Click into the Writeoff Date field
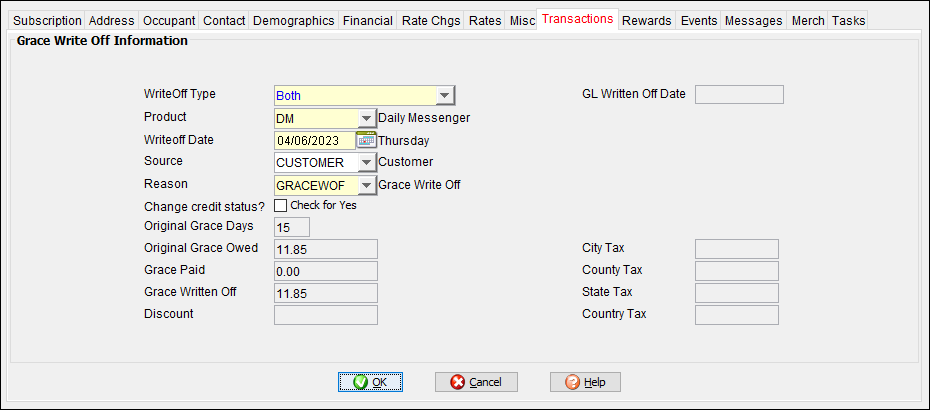The image size is (930, 410). 314,140
